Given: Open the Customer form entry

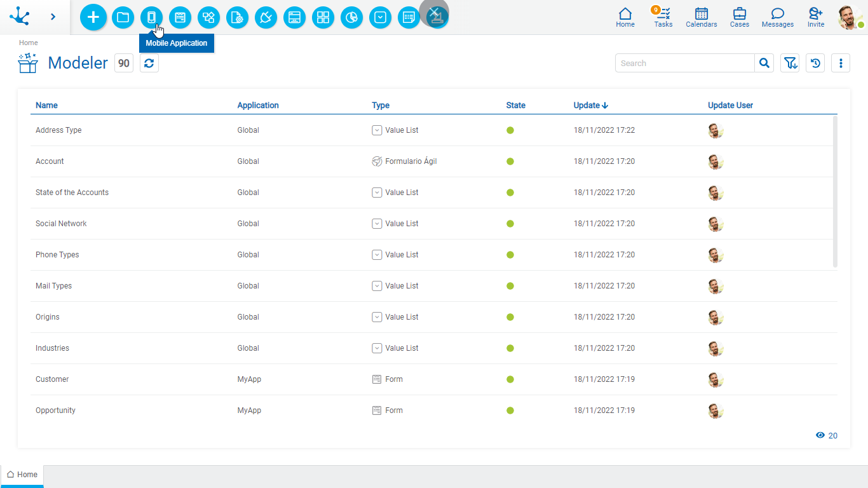Looking at the screenshot, I should 52,379.
